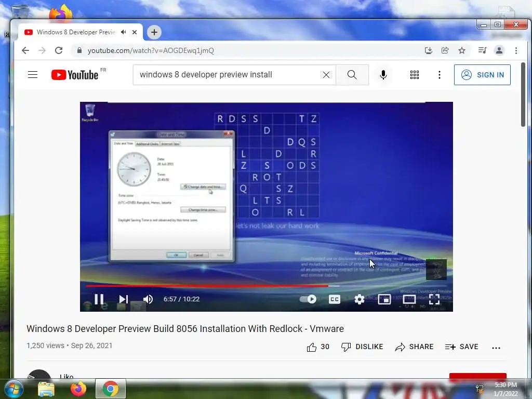Image resolution: width=532 pixels, height=399 pixels.
Task: Turn on closed captions
Action: pos(334,299)
